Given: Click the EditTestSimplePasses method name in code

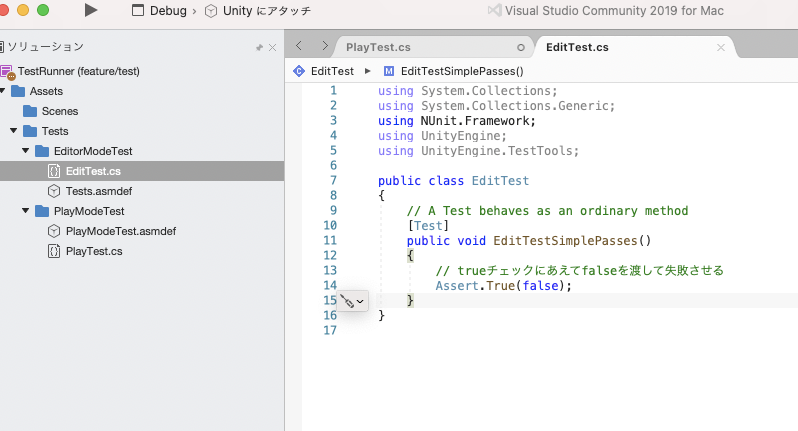Looking at the screenshot, I should (x=565, y=241).
